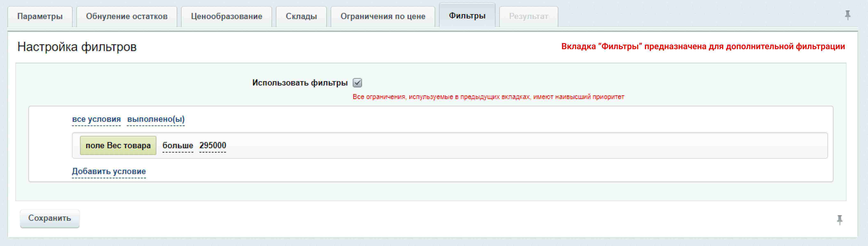
Task: Open the Обнуление остатков tab
Action: (127, 16)
